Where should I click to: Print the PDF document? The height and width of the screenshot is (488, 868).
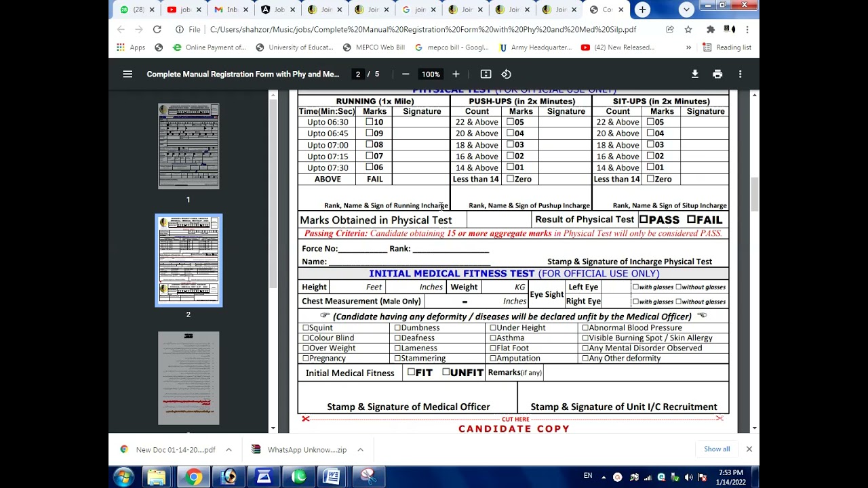pos(717,74)
